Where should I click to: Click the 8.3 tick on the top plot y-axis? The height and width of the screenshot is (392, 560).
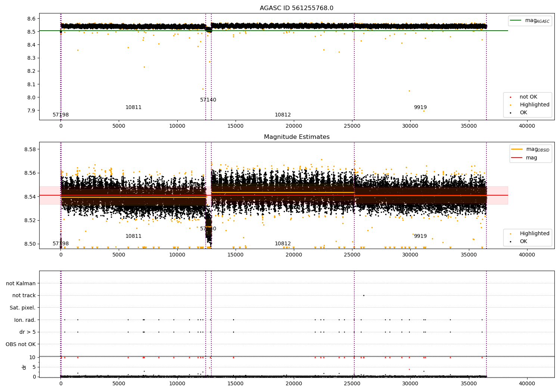point(32,58)
